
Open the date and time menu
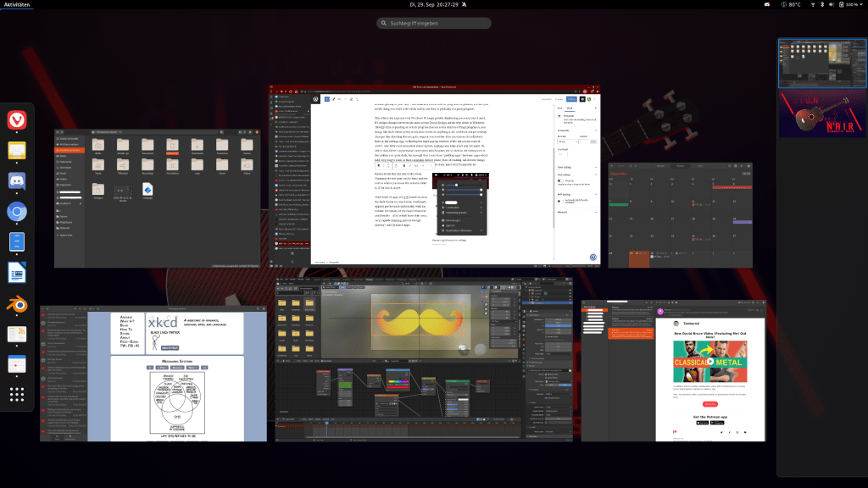tap(434, 5)
